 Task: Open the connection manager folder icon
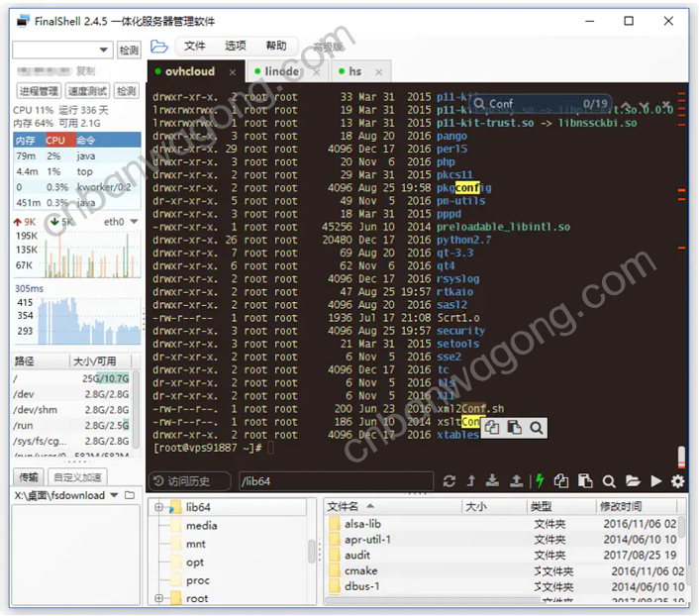(x=159, y=47)
